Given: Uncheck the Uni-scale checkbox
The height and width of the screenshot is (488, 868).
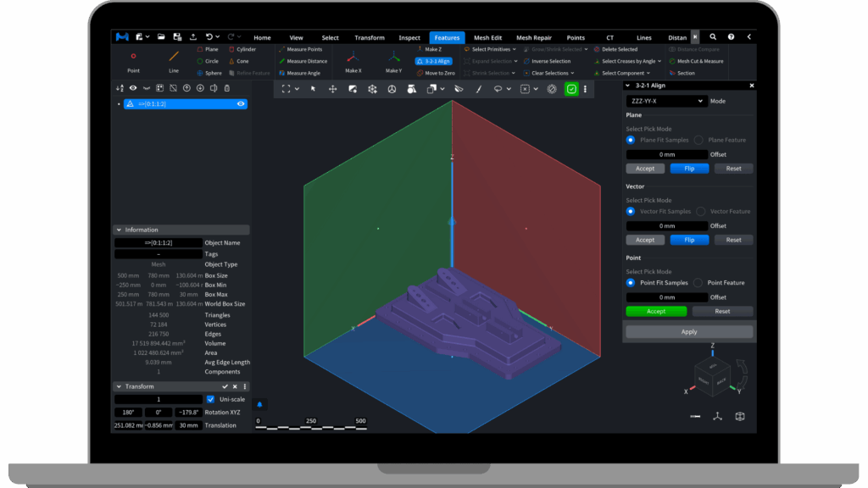Looking at the screenshot, I should (x=210, y=399).
